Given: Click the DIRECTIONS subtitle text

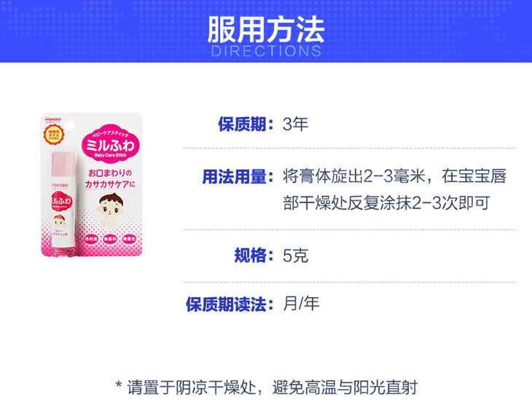Looking at the screenshot, I should tap(266, 51).
